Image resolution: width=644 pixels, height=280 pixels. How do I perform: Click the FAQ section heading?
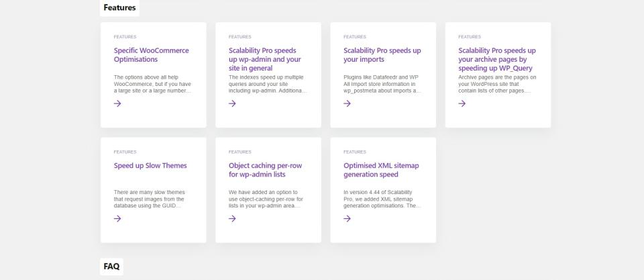click(111, 267)
